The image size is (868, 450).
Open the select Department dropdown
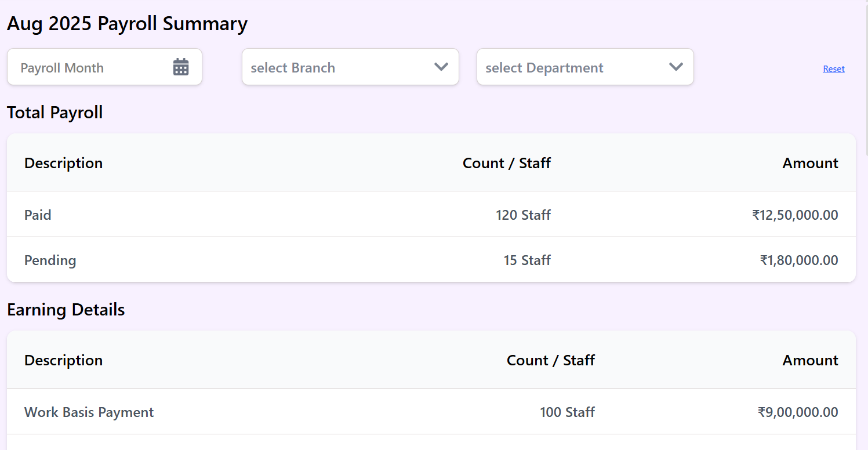(x=577, y=67)
